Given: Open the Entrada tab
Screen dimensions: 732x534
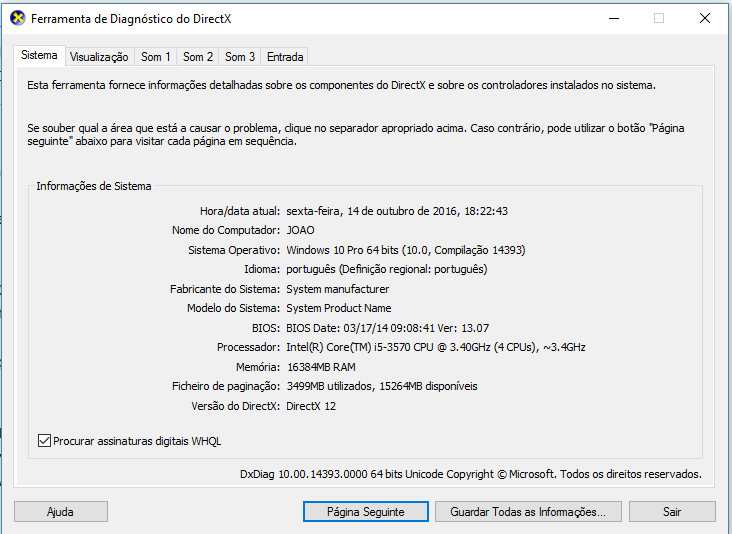Looking at the screenshot, I should 285,57.
